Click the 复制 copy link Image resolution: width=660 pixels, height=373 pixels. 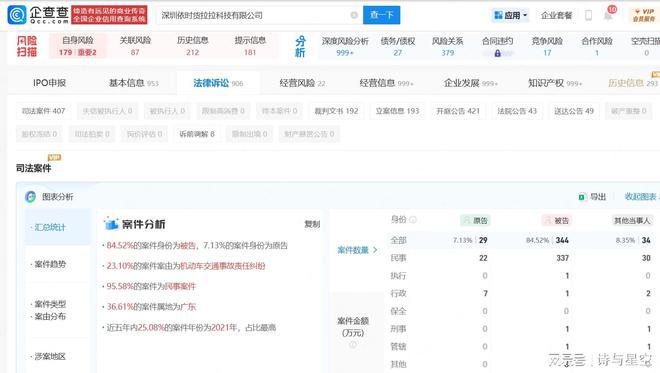click(x=312, y=224)
